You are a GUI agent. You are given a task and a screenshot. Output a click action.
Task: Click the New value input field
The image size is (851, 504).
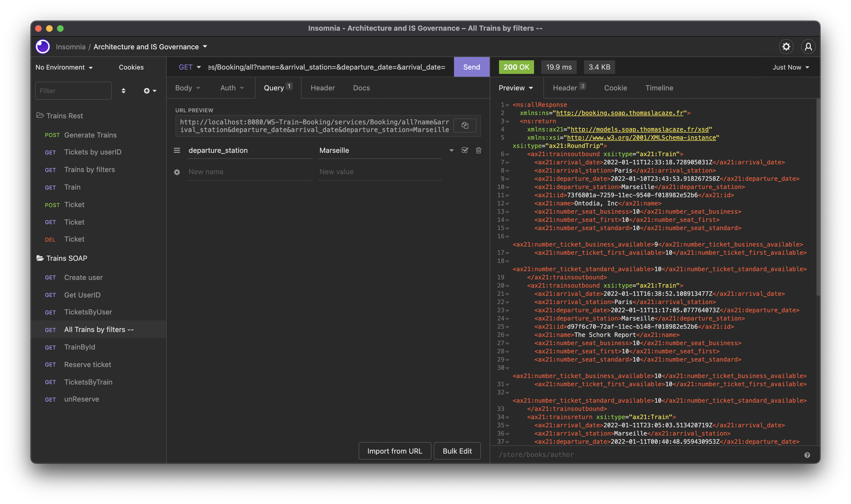coord(380,172)
